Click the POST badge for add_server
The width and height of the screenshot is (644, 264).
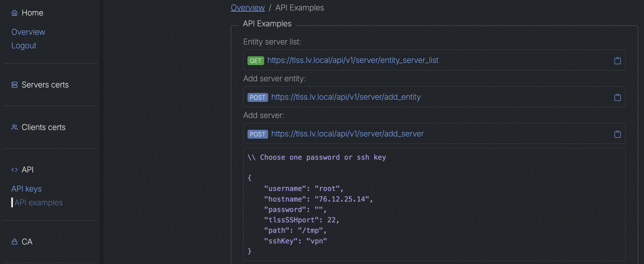258,134
